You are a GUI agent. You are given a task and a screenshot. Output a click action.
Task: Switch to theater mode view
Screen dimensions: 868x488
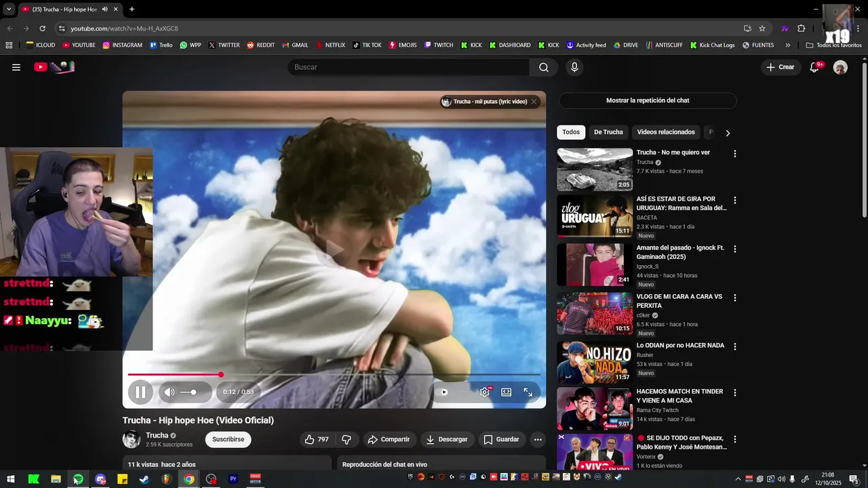[x=506, y=392]
